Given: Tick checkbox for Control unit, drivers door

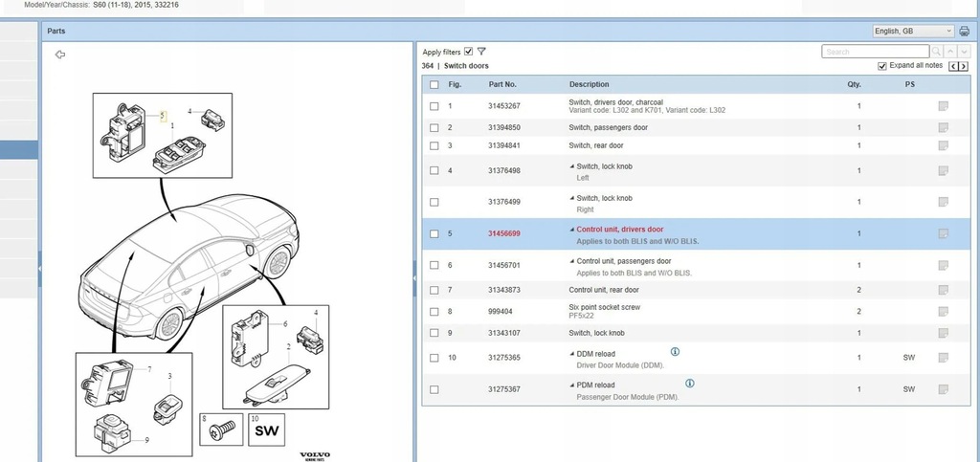Looking at the screenshot, I should tap(434, 233).
